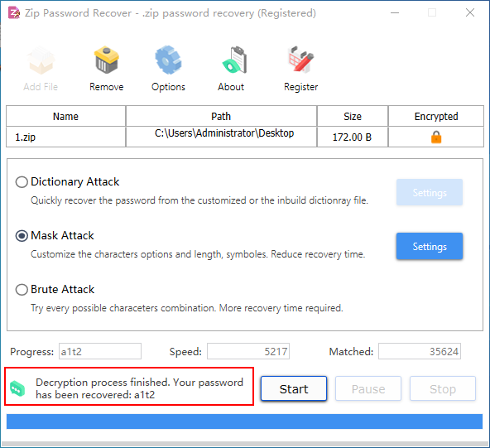Image resolution: width=490 pixels, height=448 pixels.
Task: Click the disabled Dictionary Attack Settings button
Action: (430, 192)
